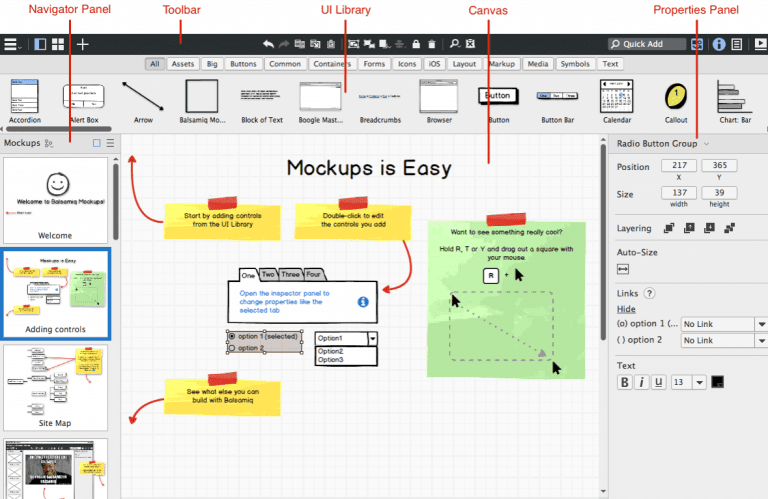Toggle italic text formatting
Viewport: 768px width, 499px height.
pyautogui.click(x=642, y=382)
